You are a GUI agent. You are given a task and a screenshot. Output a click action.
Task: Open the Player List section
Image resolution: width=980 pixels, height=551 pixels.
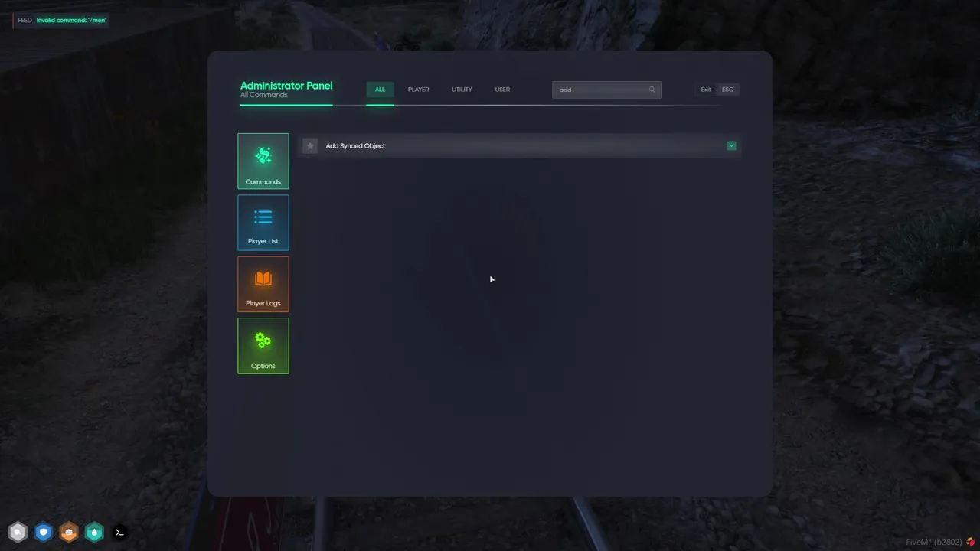click(x=263, y=223)
